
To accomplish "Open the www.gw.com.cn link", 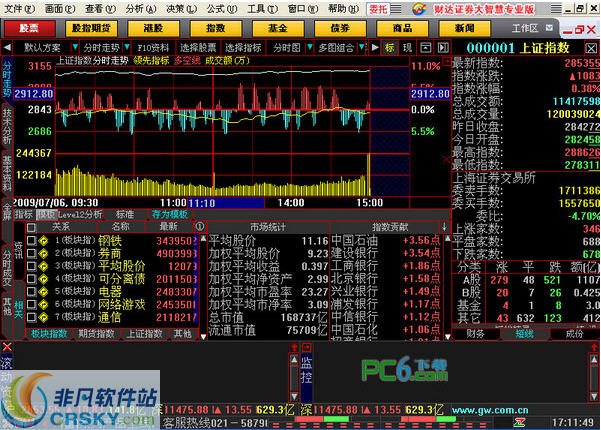I will pos(490,410).
